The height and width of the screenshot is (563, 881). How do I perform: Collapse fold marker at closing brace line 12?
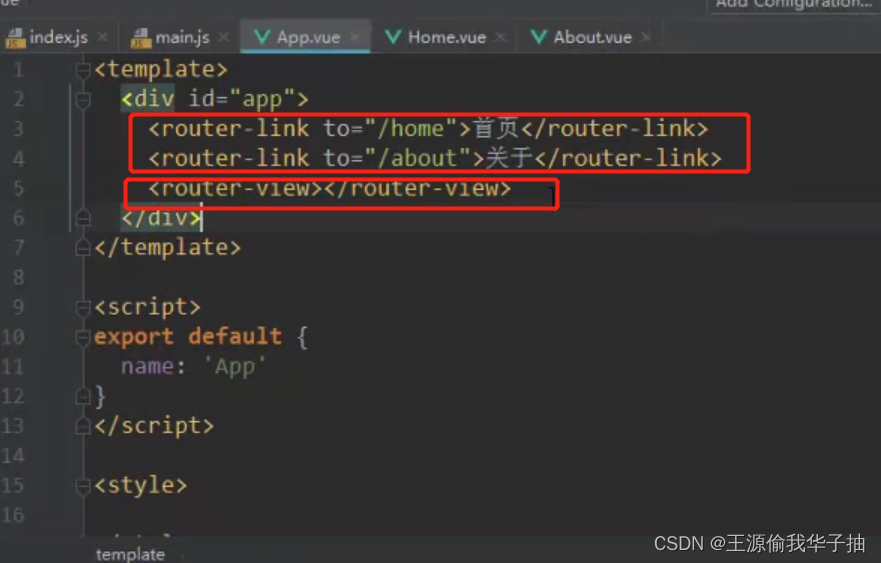83,396
